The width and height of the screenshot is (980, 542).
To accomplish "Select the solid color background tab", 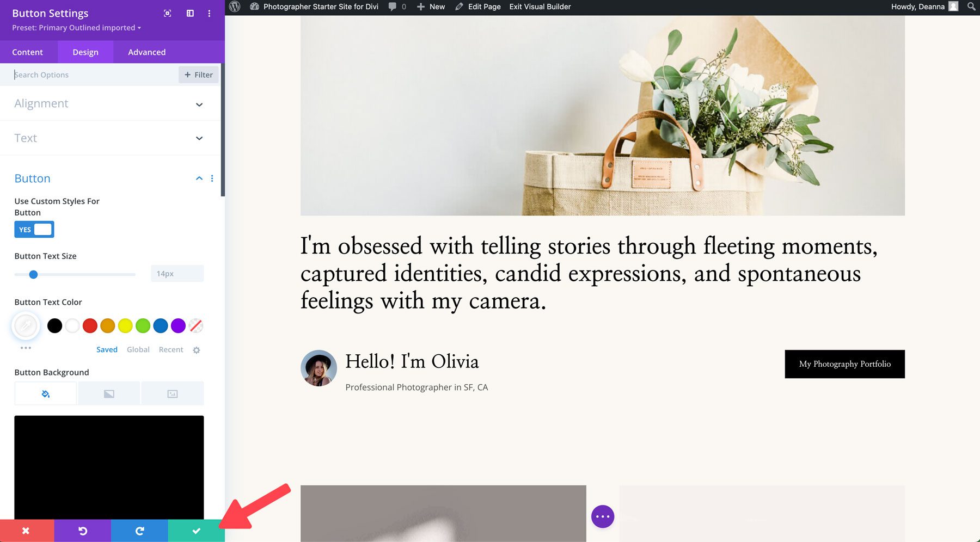I will pyautogui.click(x=46, y=393).
